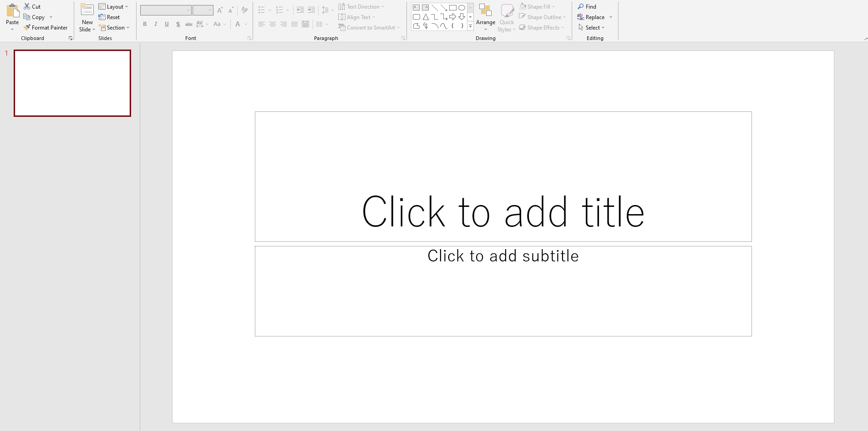Open the slide Layout menu

(x=113, y=6)
